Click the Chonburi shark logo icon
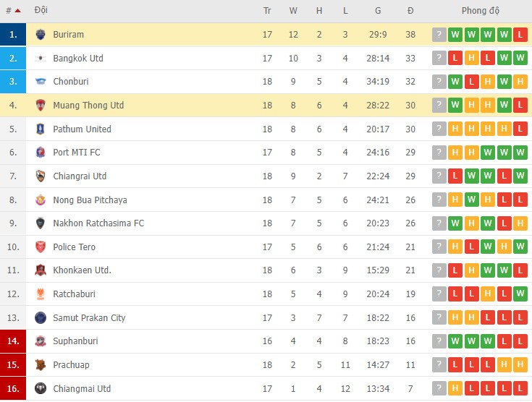This screenshot has height=402, width=532. click(x=40, y=82)
